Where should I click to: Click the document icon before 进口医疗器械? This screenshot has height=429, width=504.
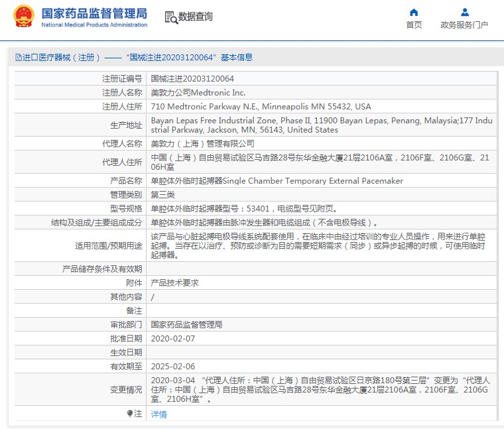tap(18, 58)
